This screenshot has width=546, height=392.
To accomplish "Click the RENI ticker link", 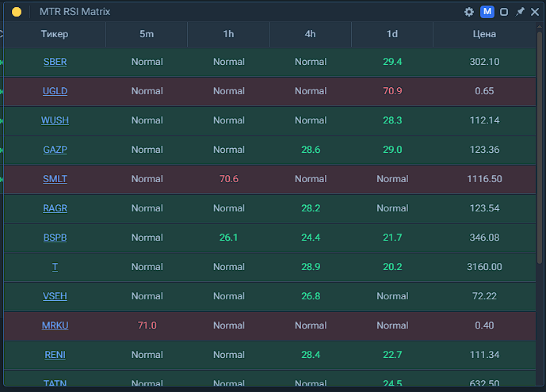I will 55,355.
